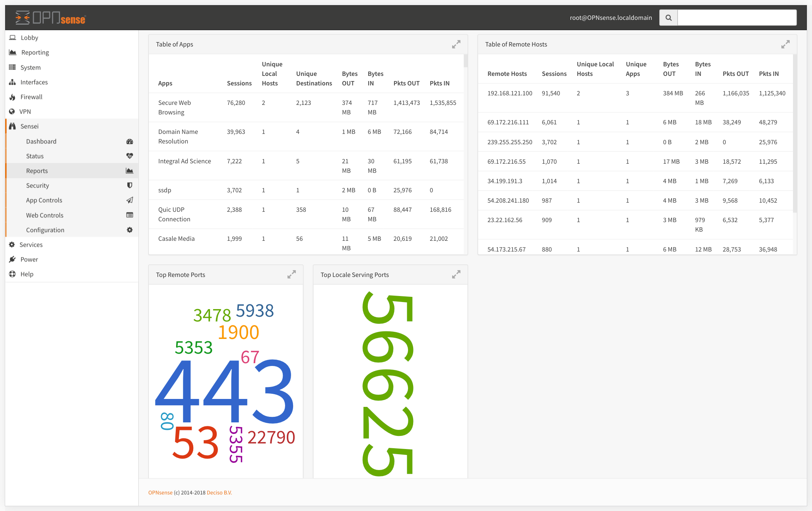
Task: Select the Sensei binoculars icon in sidebar
Action: tap(12, 126)
